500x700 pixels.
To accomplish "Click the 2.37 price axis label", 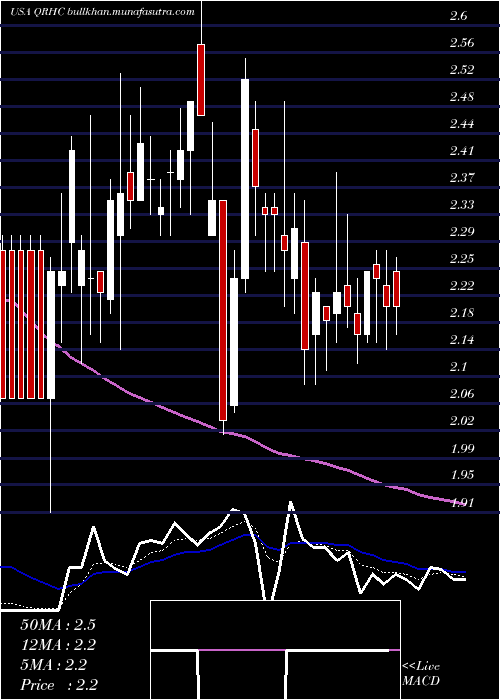I will coord(462,178).
